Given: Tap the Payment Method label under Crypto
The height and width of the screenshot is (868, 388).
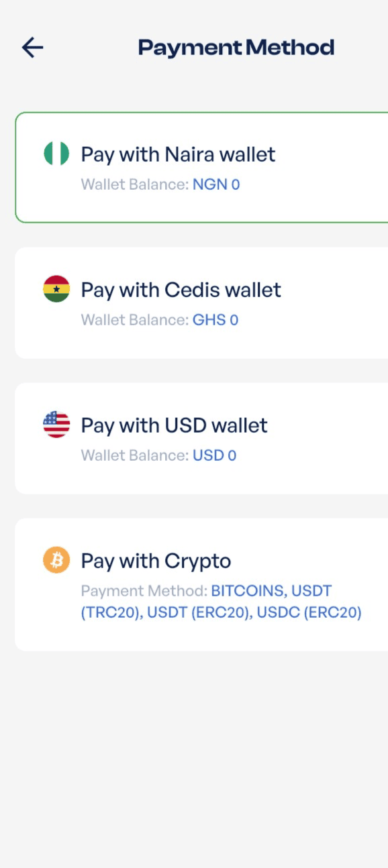Looking at the screenshot, I should click(144, 591).
